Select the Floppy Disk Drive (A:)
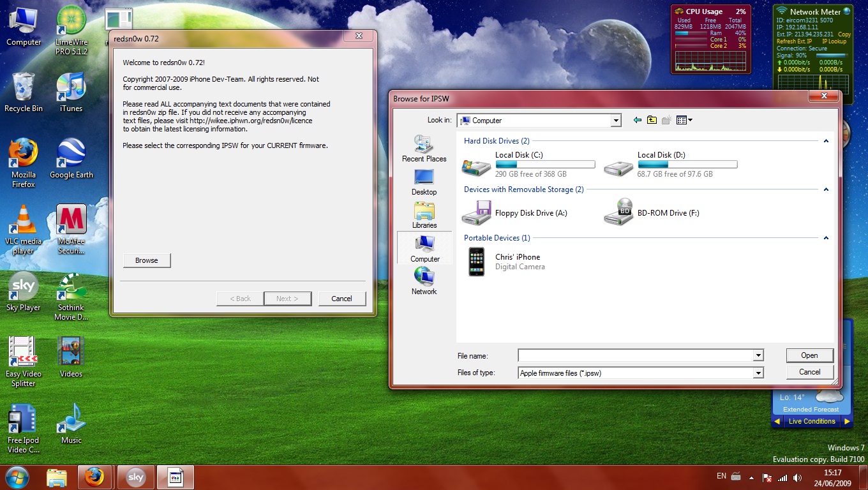868x490 pixels. click(x=514, y=212)
